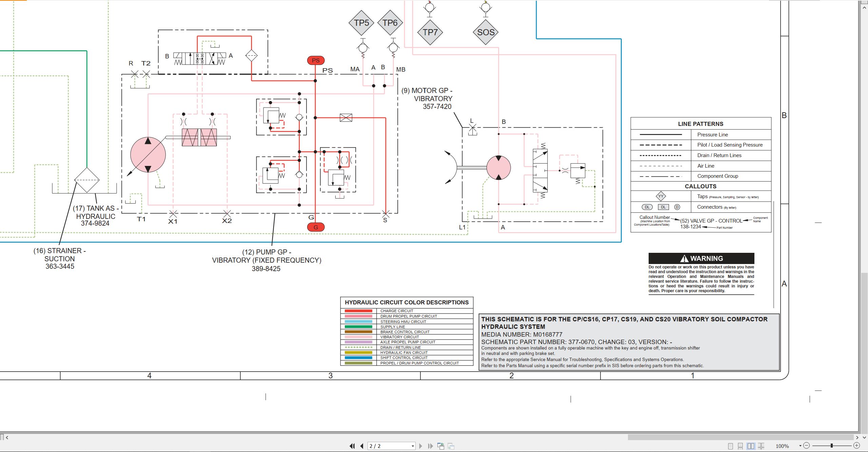868x452 pixels.
Task: Click the small filter diamond near port A
Action: tap(251, 55)
